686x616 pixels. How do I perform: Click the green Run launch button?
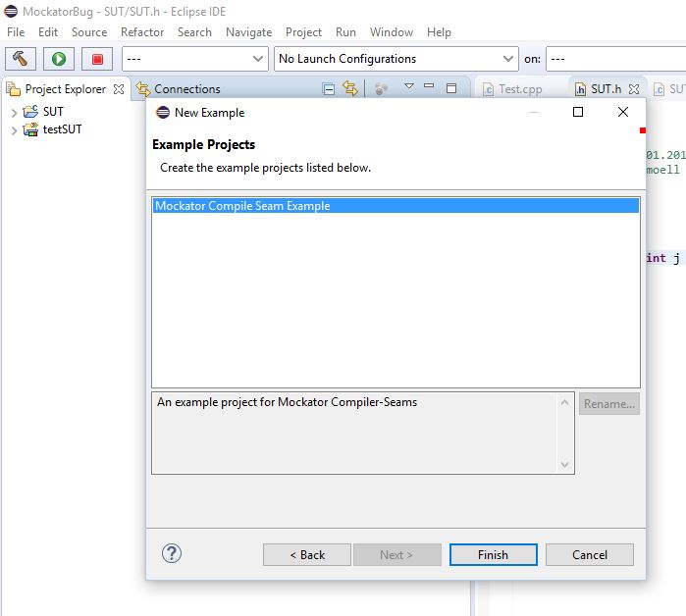(x=59, y=59)
